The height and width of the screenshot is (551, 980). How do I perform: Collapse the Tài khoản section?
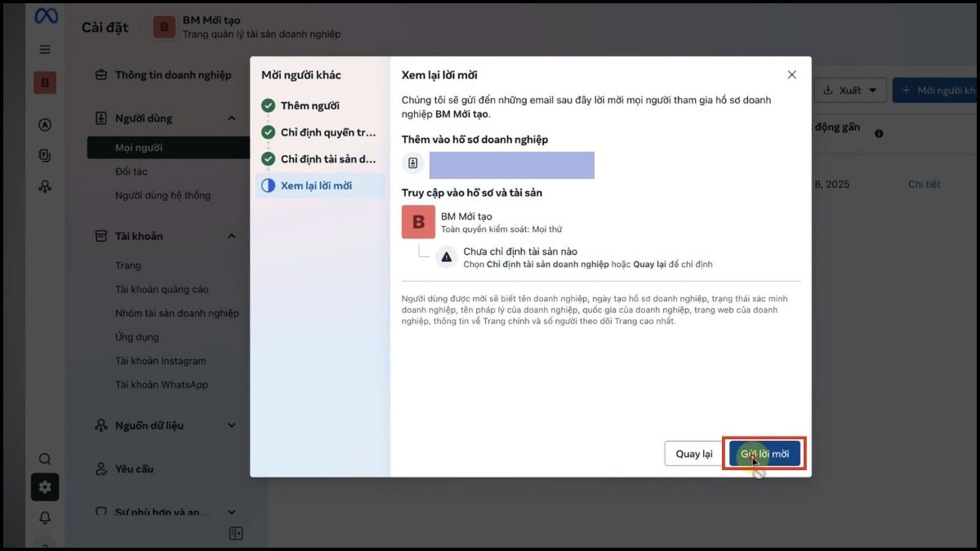pyautogui.click(x=232, y=236)
